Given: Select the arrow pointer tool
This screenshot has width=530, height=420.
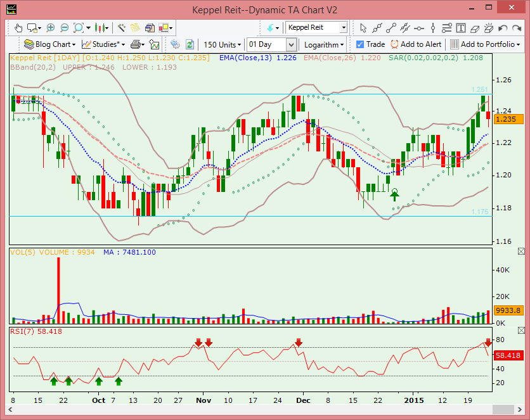Looking at the screenshot, I should (x=363, y=28).
